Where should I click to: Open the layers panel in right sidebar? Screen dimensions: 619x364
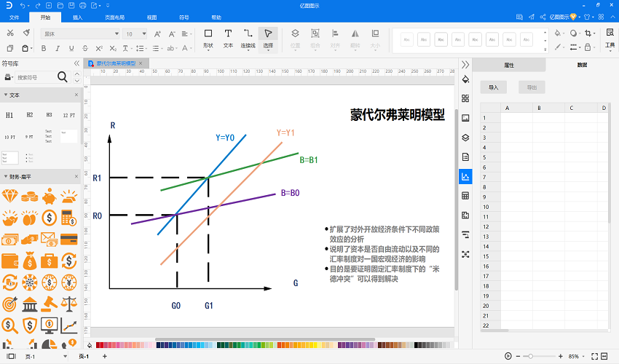pyautogui.click(x=465, y=137)
